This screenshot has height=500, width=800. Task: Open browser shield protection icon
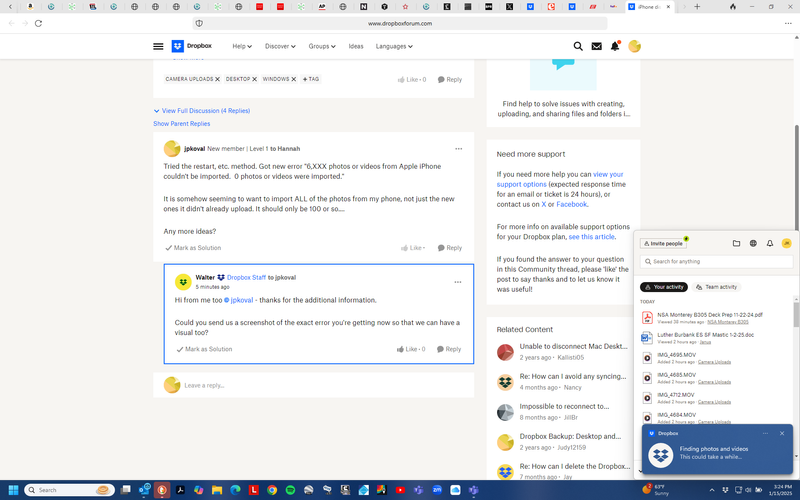[199, 23]
